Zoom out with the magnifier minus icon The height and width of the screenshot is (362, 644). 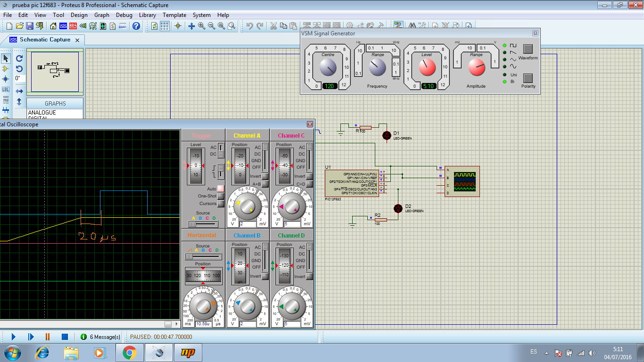(212, 26)
